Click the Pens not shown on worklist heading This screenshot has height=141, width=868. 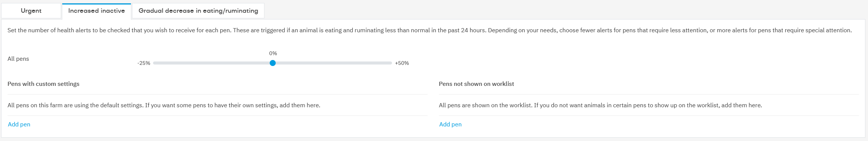point(476,84)
